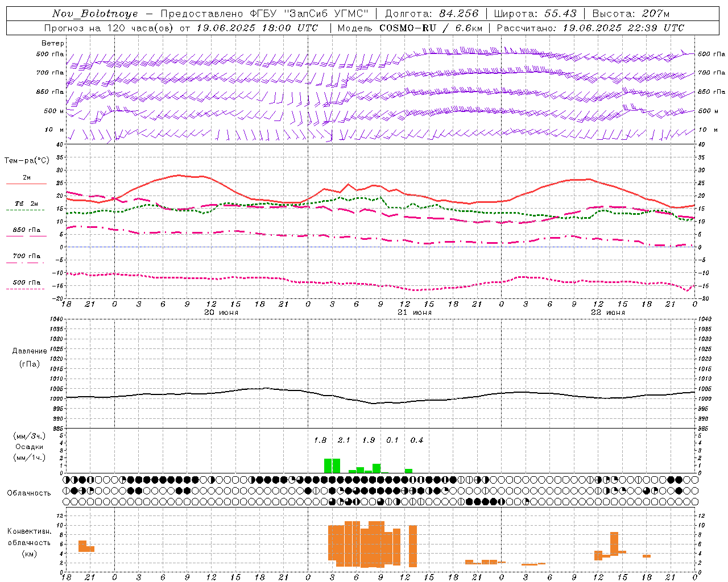Click the 850 гПа temperature legend entry
This screenshot has height=582, width=728.
27,230
